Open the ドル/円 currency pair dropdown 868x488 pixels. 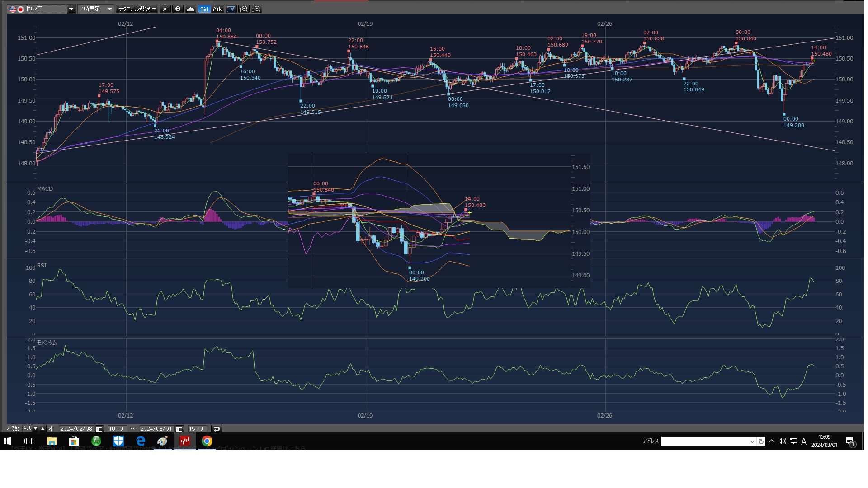click(x=71, y=9)
